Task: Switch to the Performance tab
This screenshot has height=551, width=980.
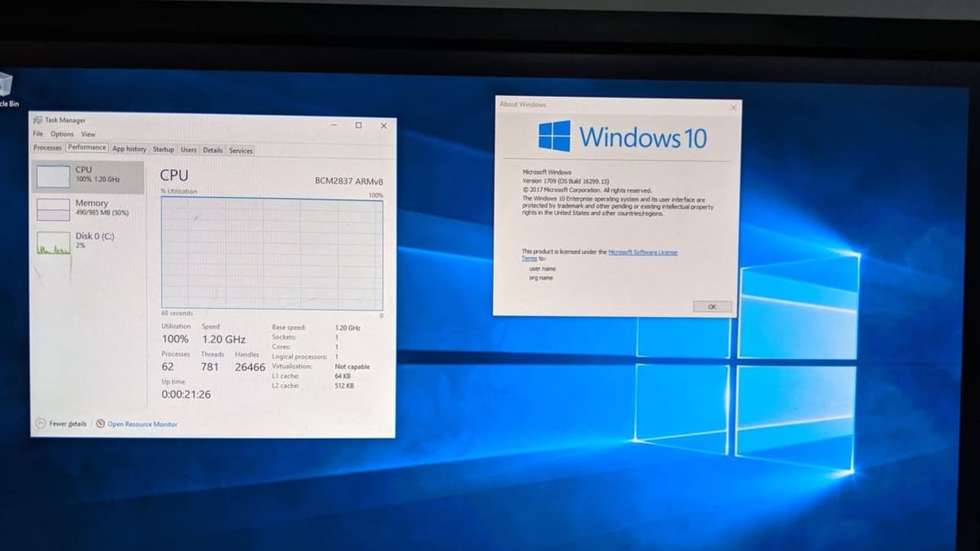Action: [87, 148]
